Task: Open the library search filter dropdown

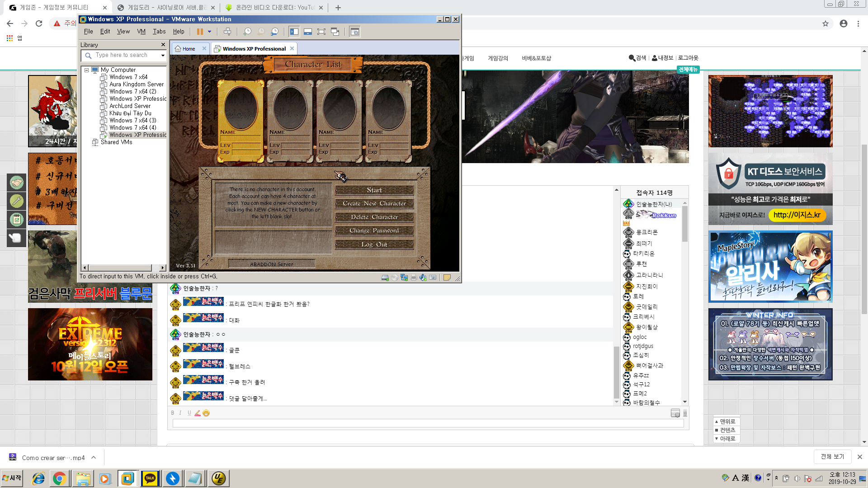Action: tap(163, 55)
